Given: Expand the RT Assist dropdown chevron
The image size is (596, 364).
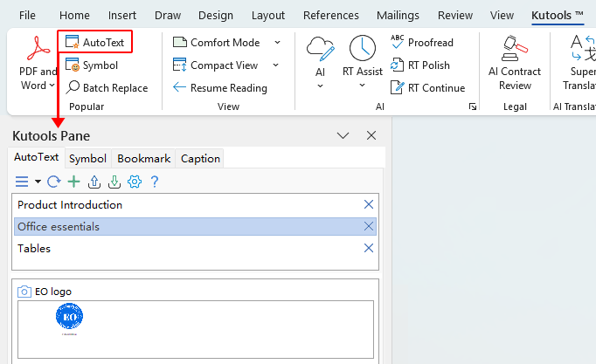Looking at the screenshot, I should [x=363, y=86].
